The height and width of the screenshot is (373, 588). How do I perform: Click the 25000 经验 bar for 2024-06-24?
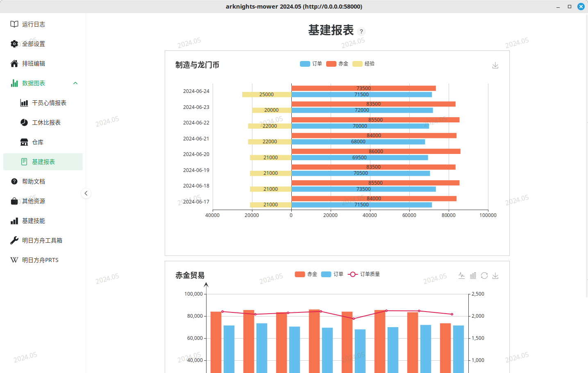pos(267,95)
